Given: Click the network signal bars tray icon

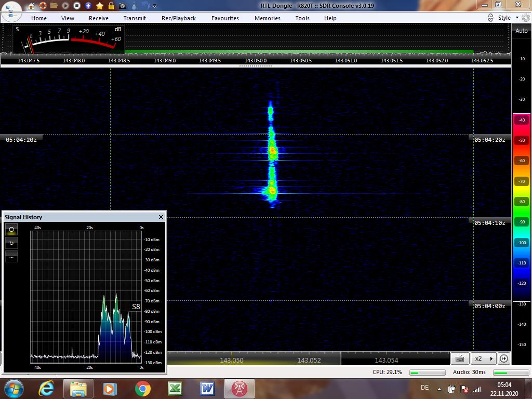Looking at the screenshot, I should tap(477, 389).
